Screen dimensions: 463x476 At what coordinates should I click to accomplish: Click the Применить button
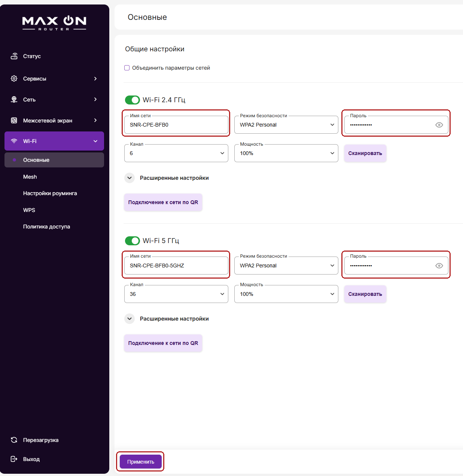[141, 462]
